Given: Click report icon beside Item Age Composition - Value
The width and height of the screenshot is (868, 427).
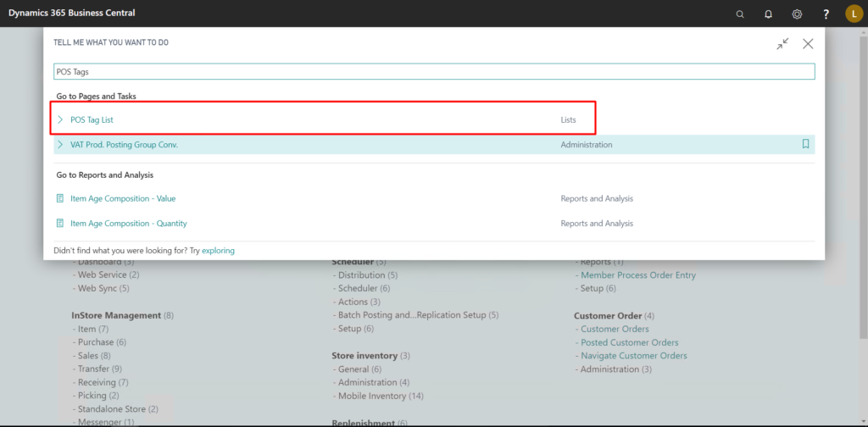Looking at the screenshot, I should 60,198.
